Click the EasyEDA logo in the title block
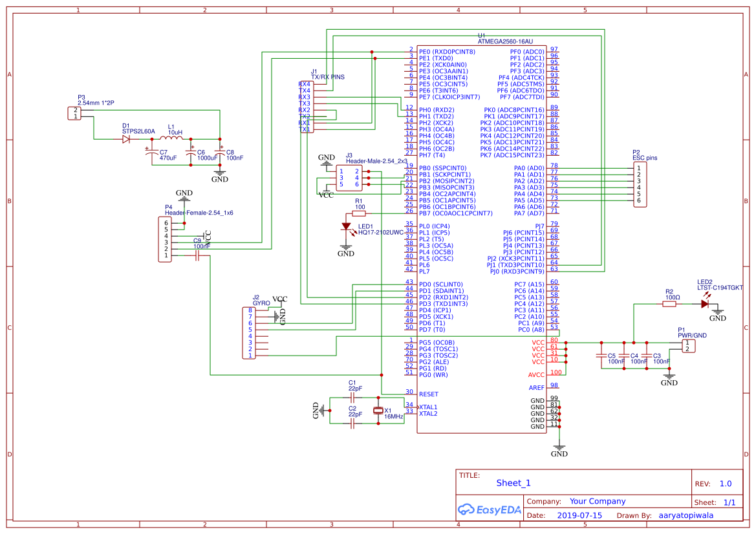This screenshot has height=534, width=756. click(490, 509)
